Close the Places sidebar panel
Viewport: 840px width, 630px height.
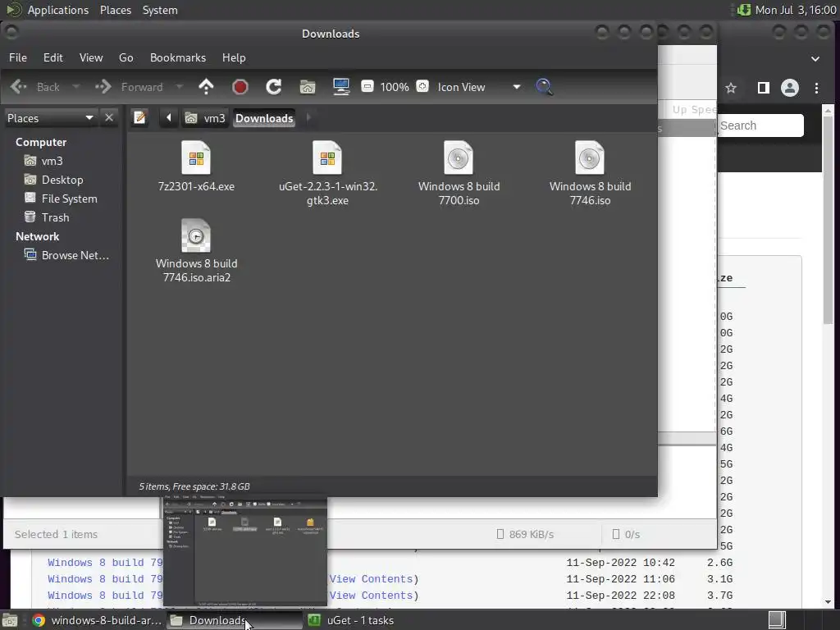click(109, 117)
